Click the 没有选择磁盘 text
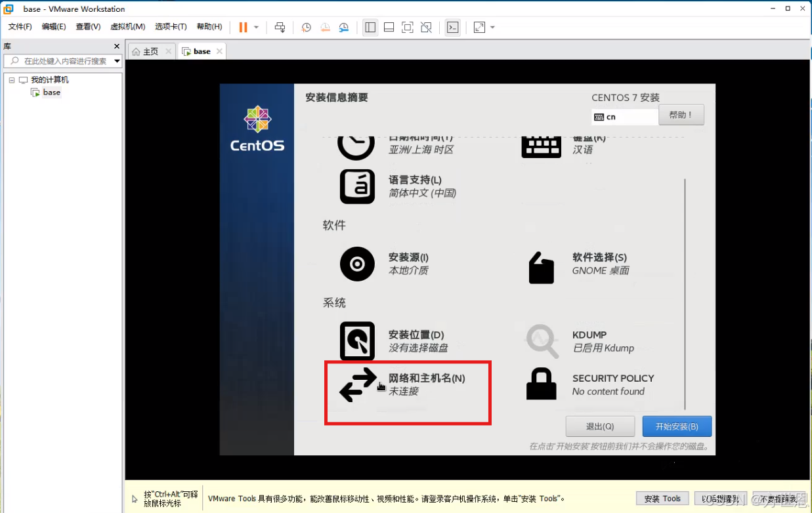Image resolution: width=812 pixels, height=513 pixels. (418, 348)
